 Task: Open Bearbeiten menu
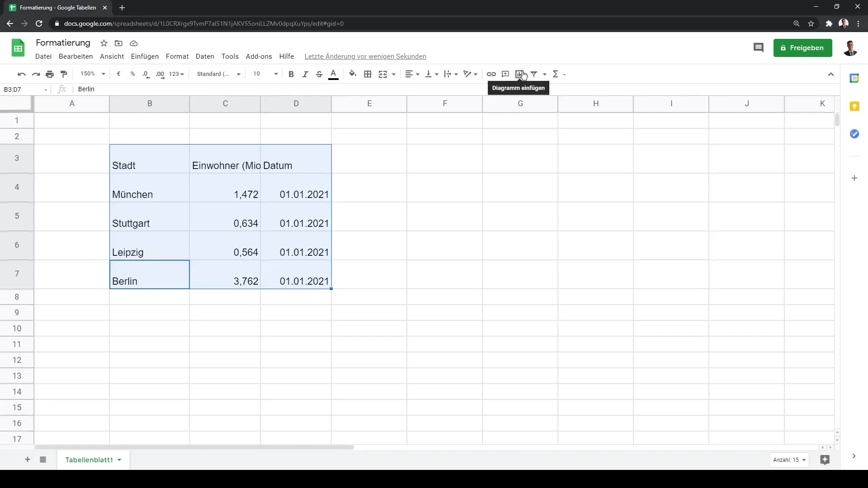[76, 56]
